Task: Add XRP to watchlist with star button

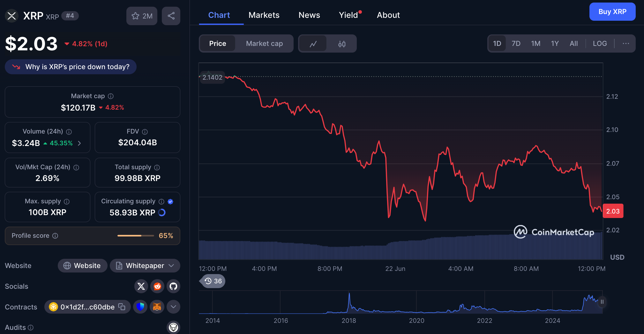Action: [142, 16]
